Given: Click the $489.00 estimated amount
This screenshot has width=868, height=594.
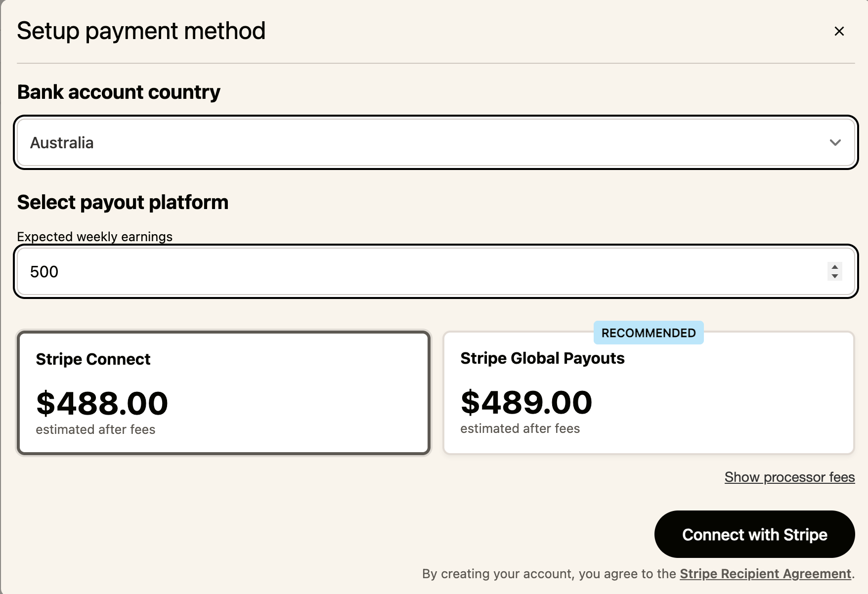Looking at the screenshot, I should pyautogui.click(x=526, y=402).
